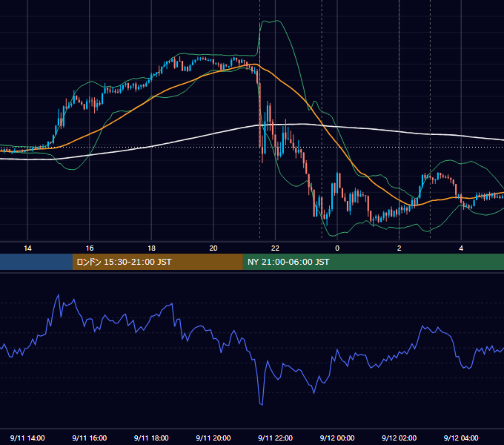Click the '22' hour label on upper axis
This screenshot has width=504, height=445.
(x=275, y=248)
